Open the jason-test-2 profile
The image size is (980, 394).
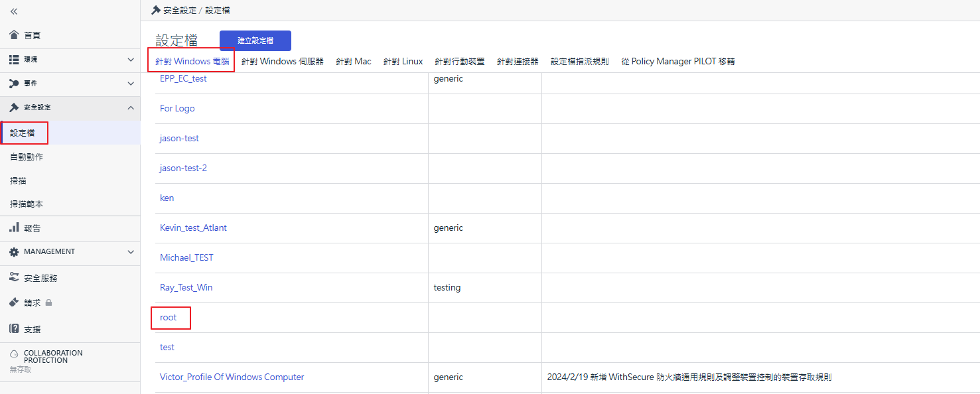click(183, 168)
